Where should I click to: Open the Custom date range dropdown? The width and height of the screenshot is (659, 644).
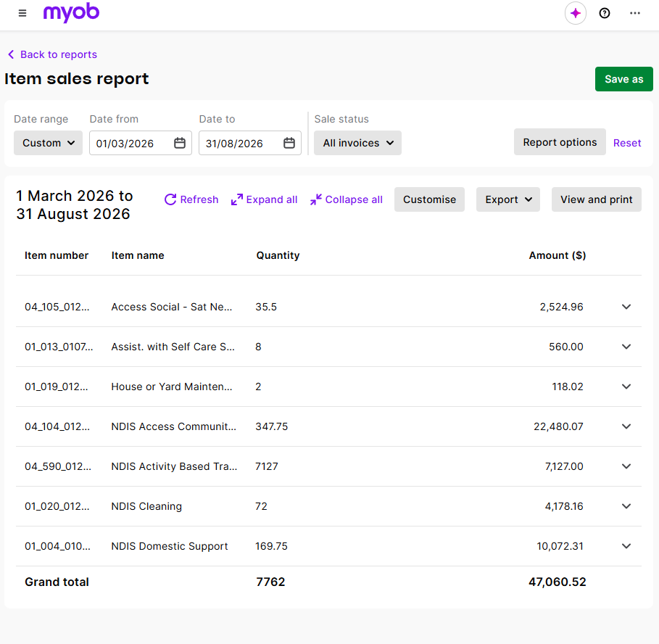49,143
